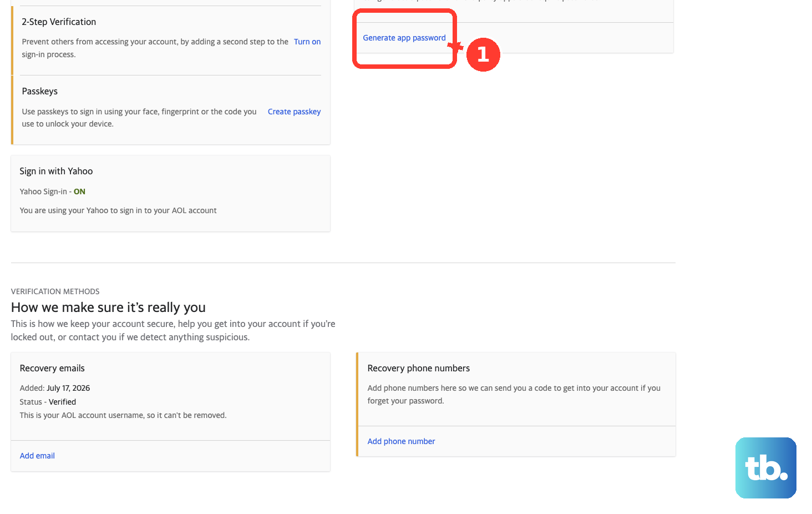The width and height of the screenshot is (812, 514).
Task: Click the 'Add phone numbers here' description
Action: tap(514, 395)
